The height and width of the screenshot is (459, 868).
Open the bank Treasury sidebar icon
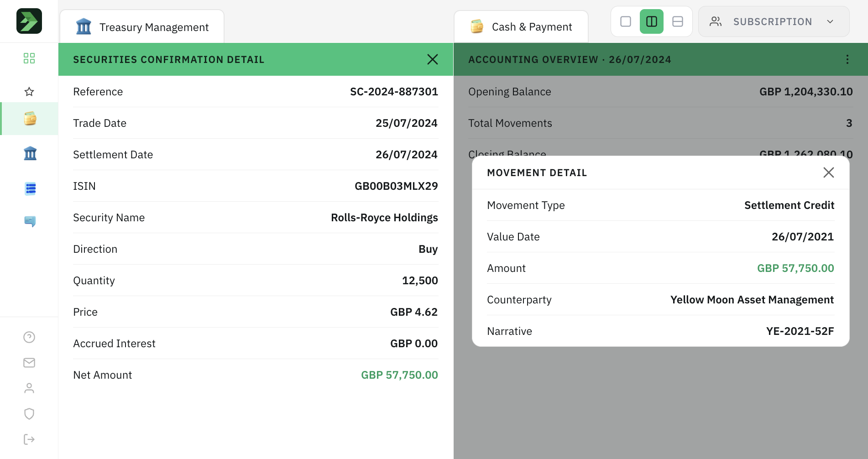tap(30, 153)
